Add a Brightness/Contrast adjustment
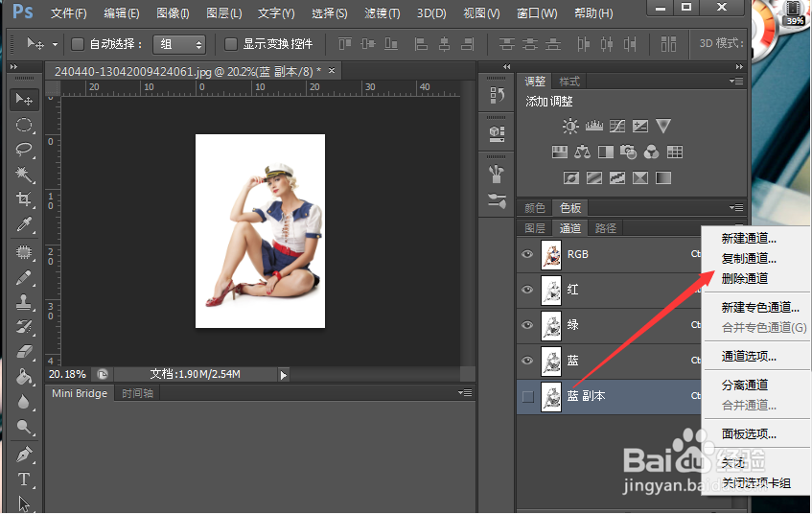 [570, 126]
